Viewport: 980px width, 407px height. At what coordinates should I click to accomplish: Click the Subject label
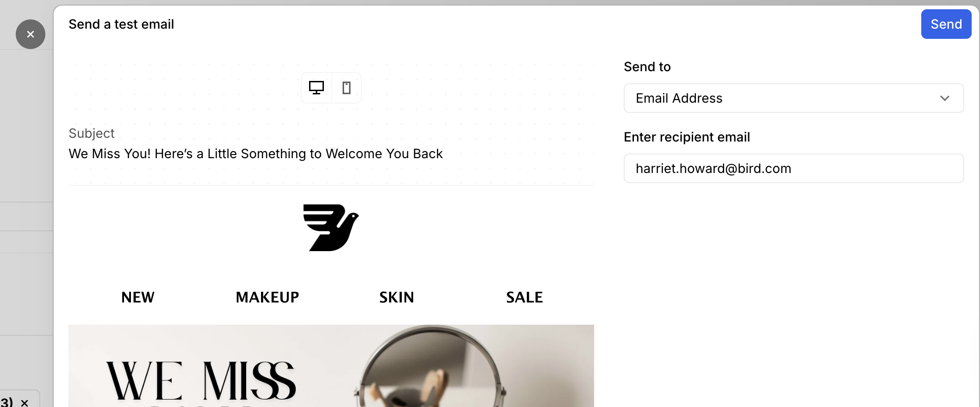point(91,133)
